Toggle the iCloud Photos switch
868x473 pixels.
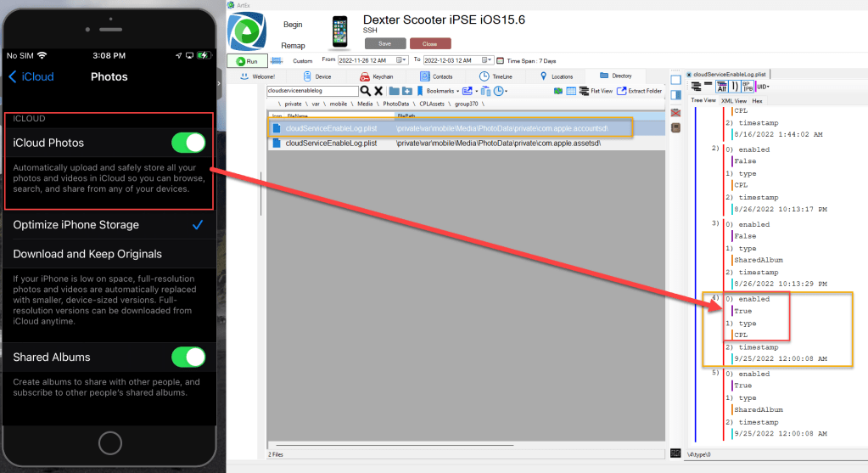coord(188,143)
